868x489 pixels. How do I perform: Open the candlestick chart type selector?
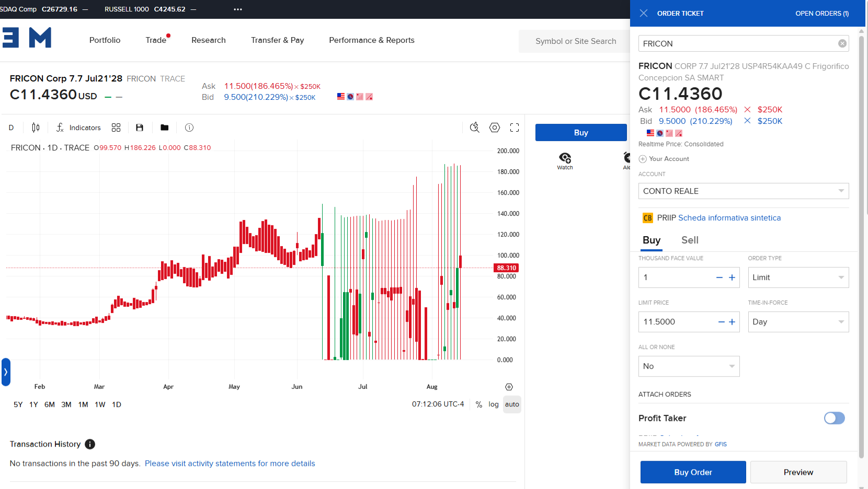click(36, 127)
